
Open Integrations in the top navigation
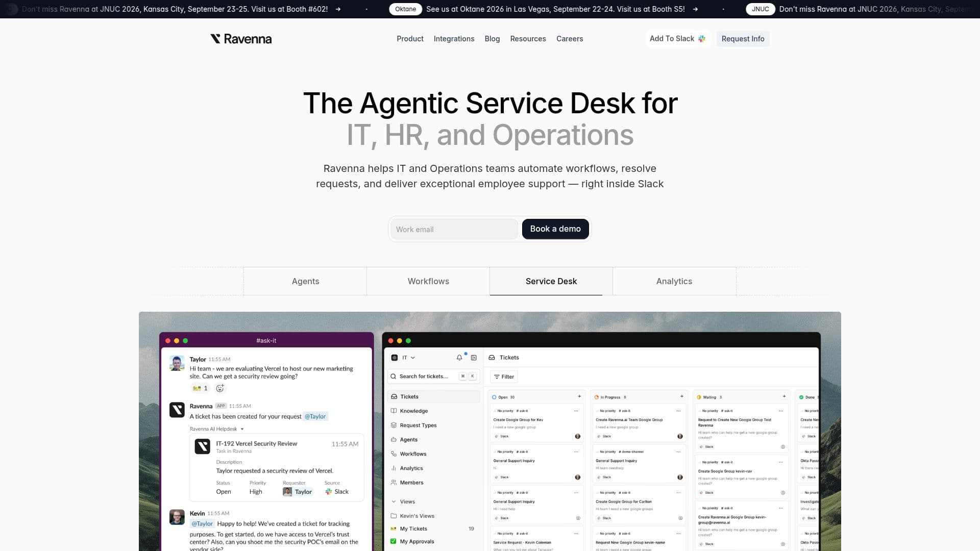coord(454,39)
